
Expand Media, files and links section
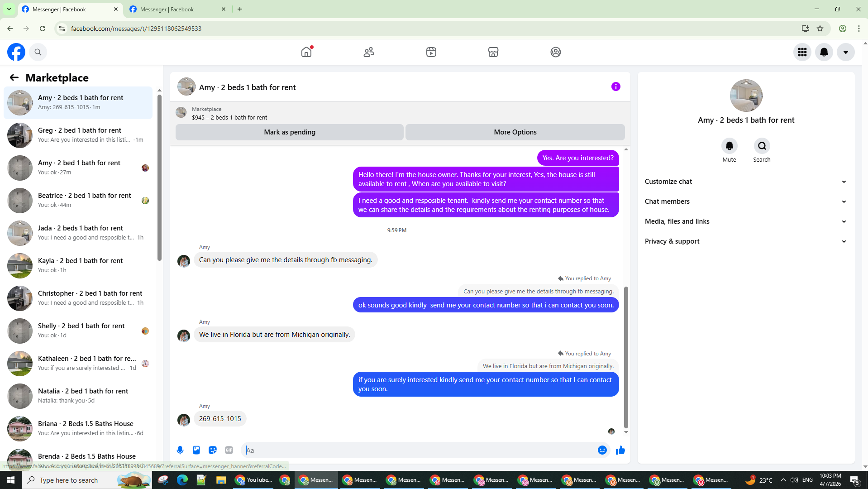[x=746, y=221]
